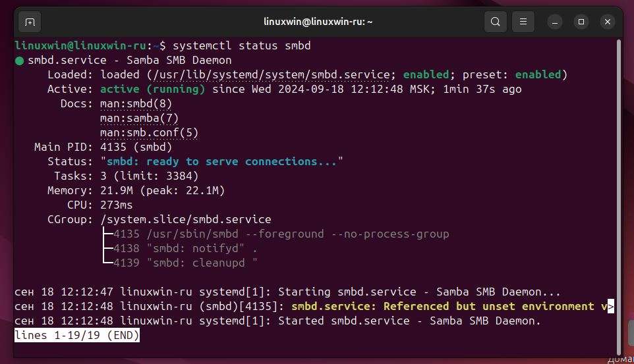This screenshot has height=364, width=634.
Task: Click the man:smbd(8) docs link
Action: click(136, 104)
